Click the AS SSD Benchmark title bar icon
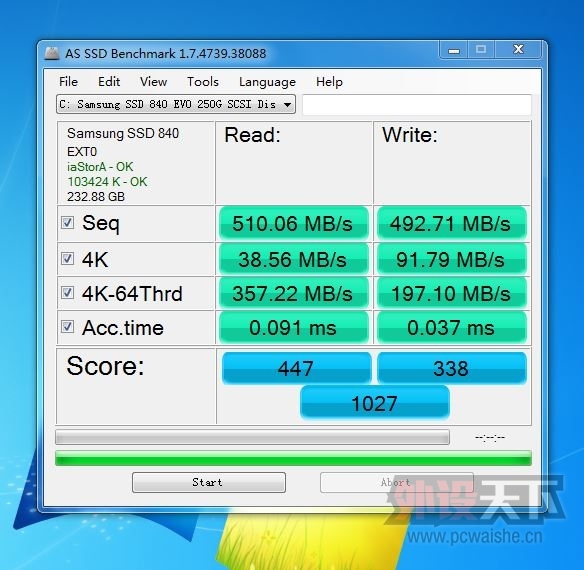Screen dimensions: 584x570 tap(52, 53)
